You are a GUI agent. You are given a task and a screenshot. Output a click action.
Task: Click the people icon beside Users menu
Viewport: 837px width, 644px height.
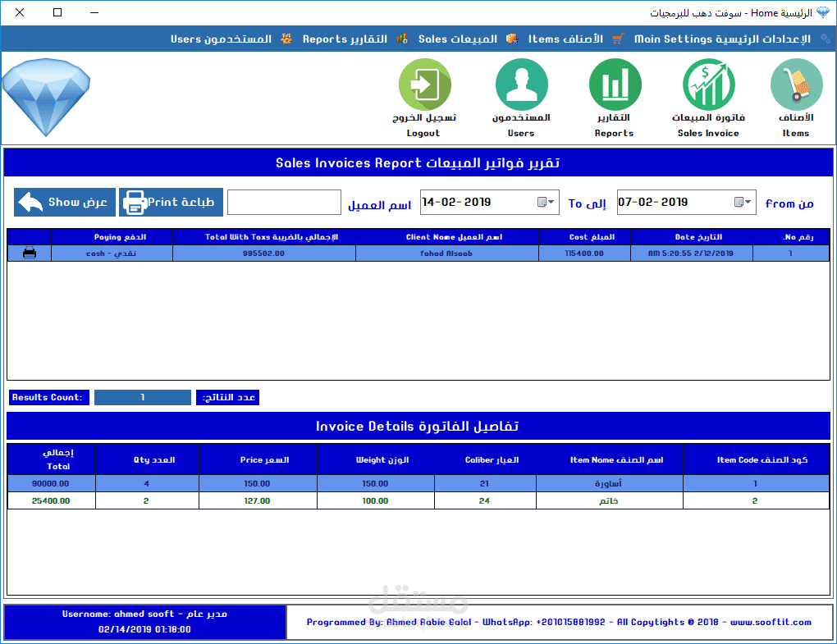[x=286, y=39]
